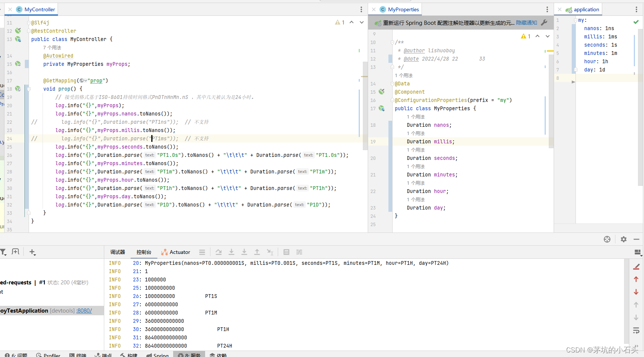
Task: Click green checkmark in application editor
Action: pos(636,22)
